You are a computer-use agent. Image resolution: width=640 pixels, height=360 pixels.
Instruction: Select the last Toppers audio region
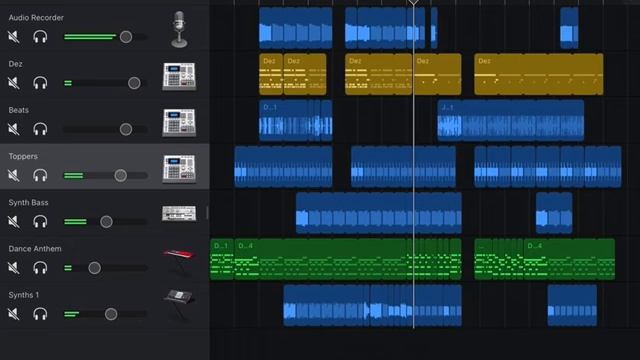point(548,167)
